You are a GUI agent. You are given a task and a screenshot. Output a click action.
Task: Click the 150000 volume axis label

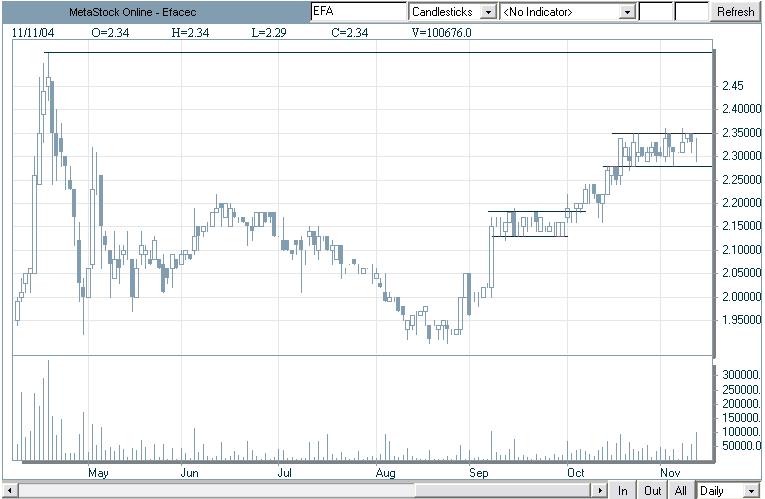click(741, 418)
